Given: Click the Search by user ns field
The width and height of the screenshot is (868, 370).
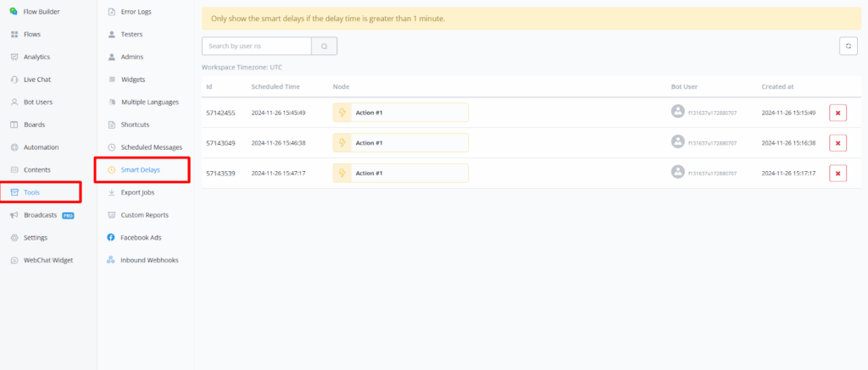Looking at the screenshot, I should click(256, 47).
